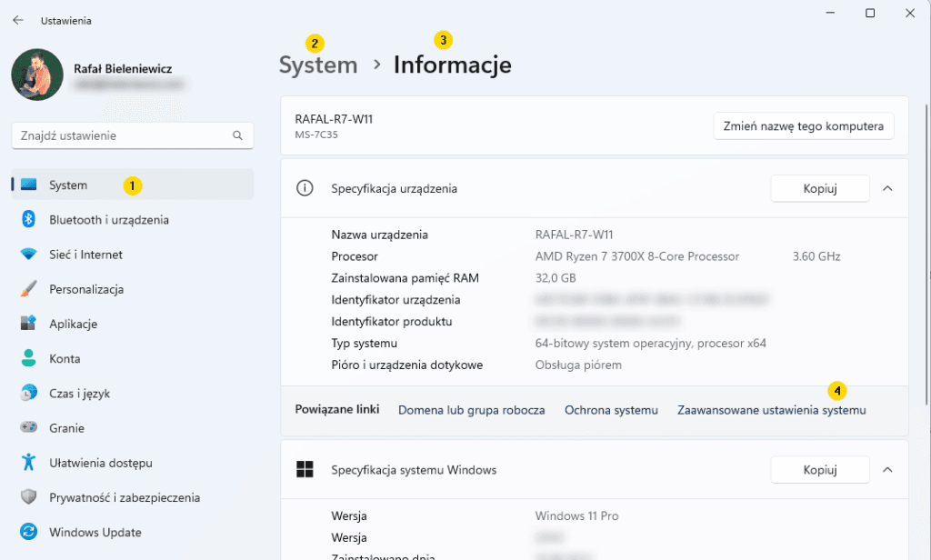Click Zmień nazwę tego komputera button
The width and height of the screenshot is (931, 560).
[803, 126]
